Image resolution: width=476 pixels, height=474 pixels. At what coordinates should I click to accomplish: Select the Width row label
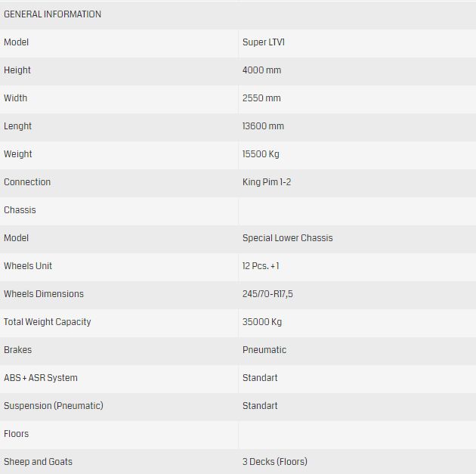[x=15, y=98]
